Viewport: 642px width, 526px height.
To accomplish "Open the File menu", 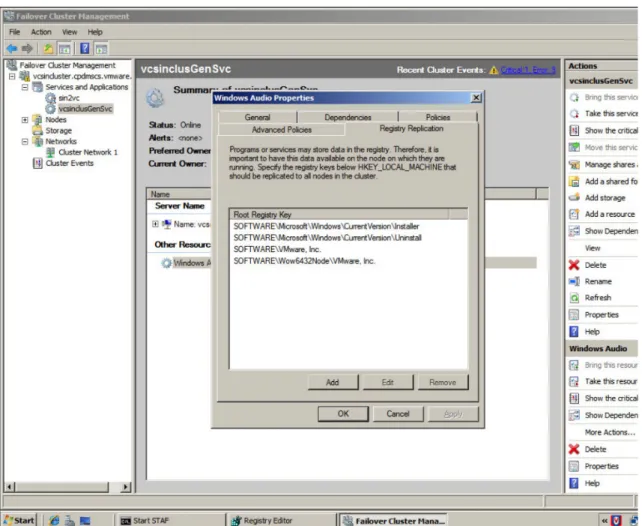I will (x=14, y=32).
